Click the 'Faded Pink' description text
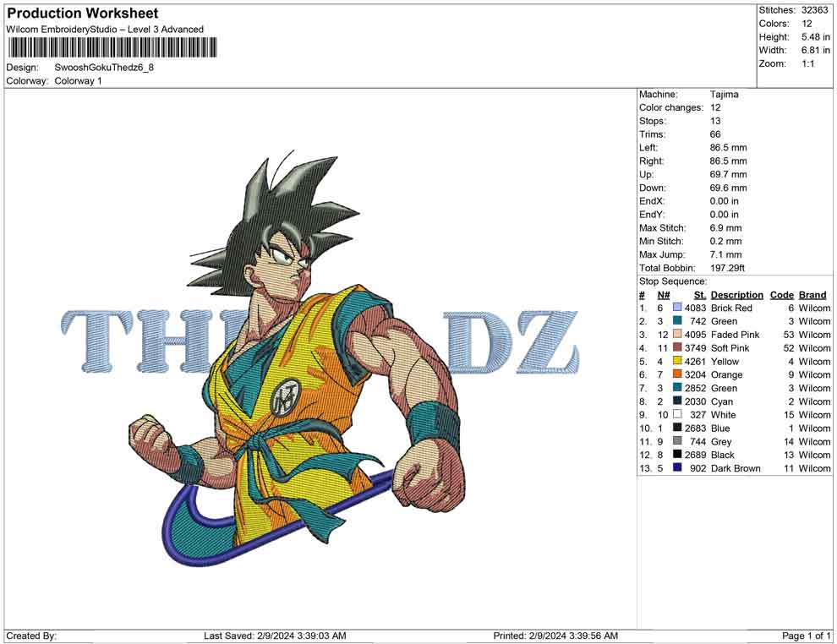The height and width of the screenshot is (644, 837). tap(735, 335)
